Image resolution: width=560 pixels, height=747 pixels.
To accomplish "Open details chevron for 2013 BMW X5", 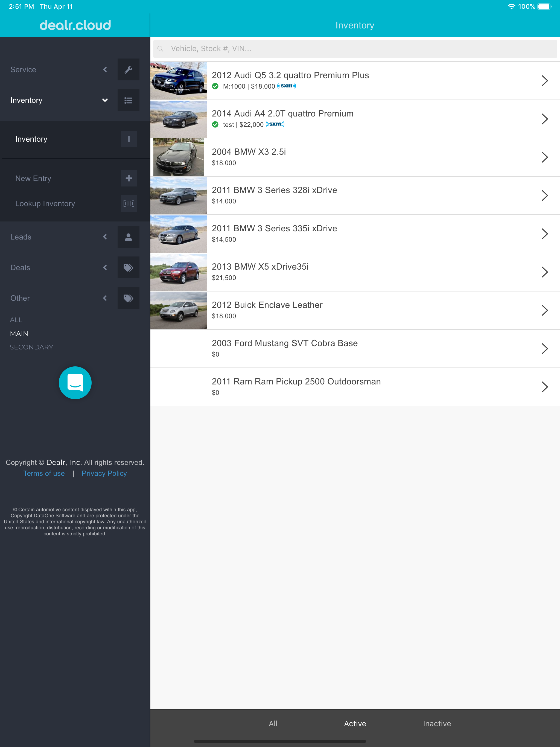I will 544,272.
